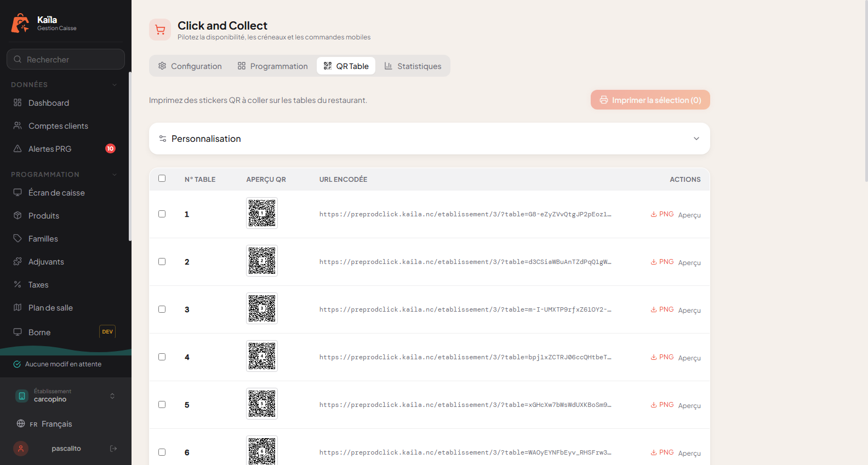Viewport: 868px width, 465px height.
Task: Open the Établissement carcopino selector
Action: [66, 395]
